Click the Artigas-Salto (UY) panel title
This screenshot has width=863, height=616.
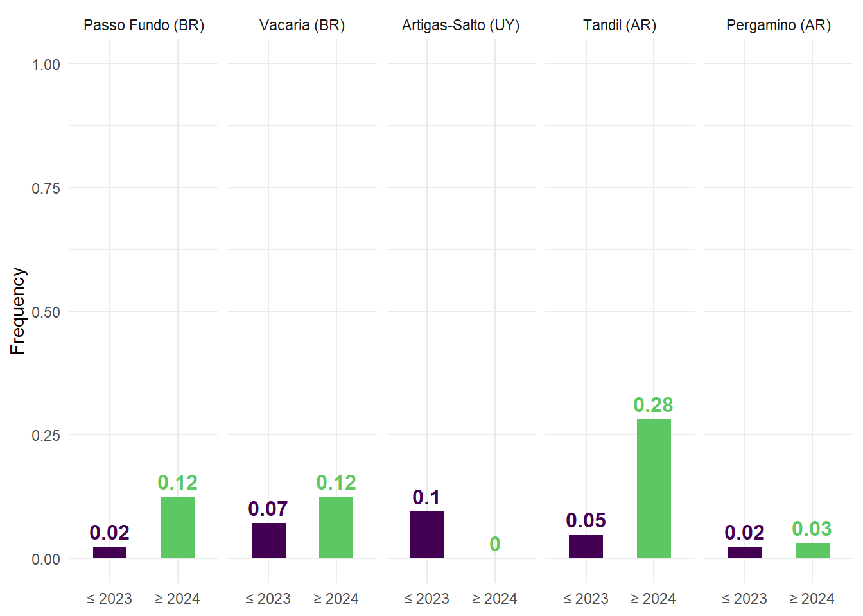460,26
